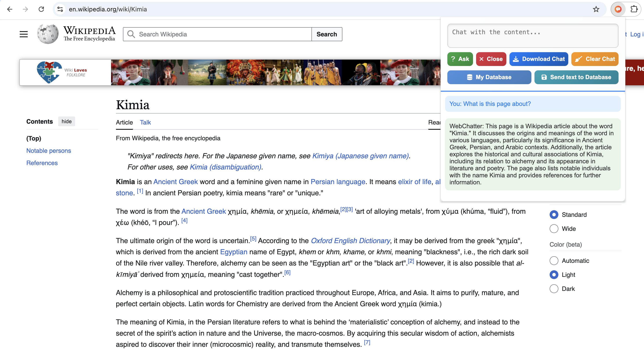This screenshot has width=644, height=356.
Task: Switch to the Talk tab
Action: pyautogui.click(x=145, y=122)
